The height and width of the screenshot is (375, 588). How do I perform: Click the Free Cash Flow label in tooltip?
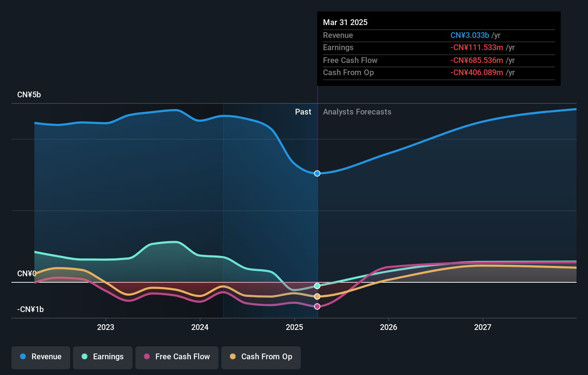pos(350,60)
